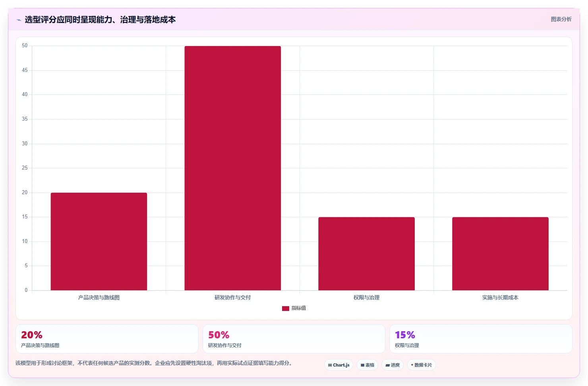
Task: Click the 进度 tag chip
Action: 393,365
